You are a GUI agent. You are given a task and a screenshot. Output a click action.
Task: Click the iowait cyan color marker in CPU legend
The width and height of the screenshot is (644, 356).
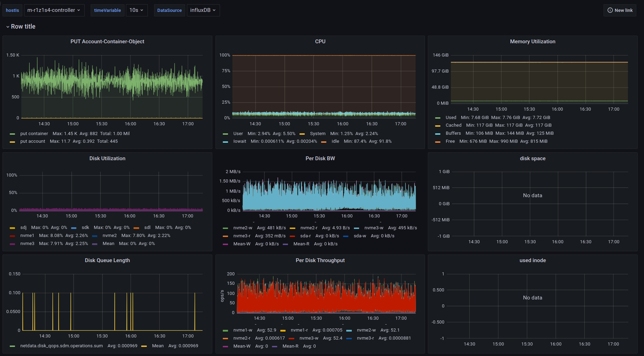pos(226,142)
